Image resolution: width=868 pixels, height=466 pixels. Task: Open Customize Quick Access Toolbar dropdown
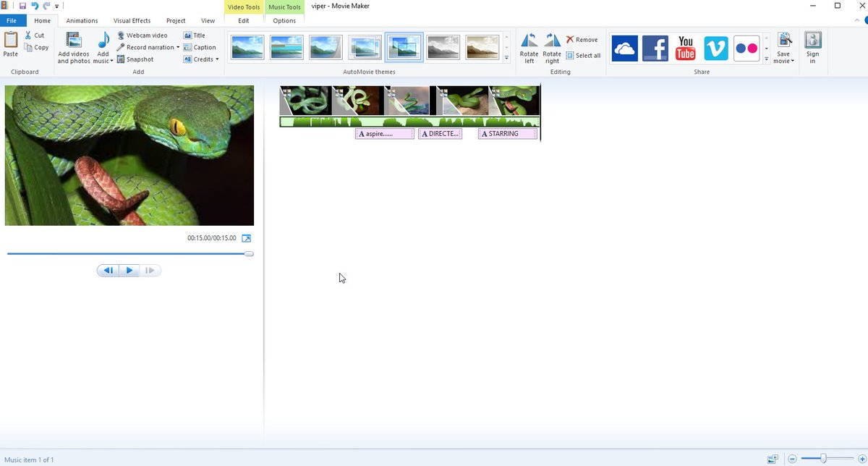point(56,6)
